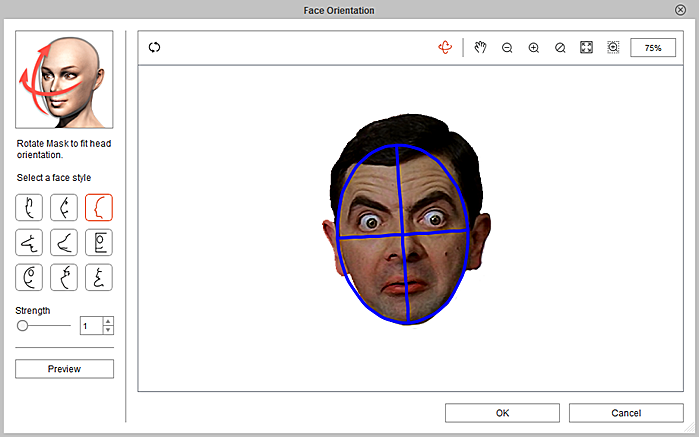Choose the second face style in top row

pos(64,207)
